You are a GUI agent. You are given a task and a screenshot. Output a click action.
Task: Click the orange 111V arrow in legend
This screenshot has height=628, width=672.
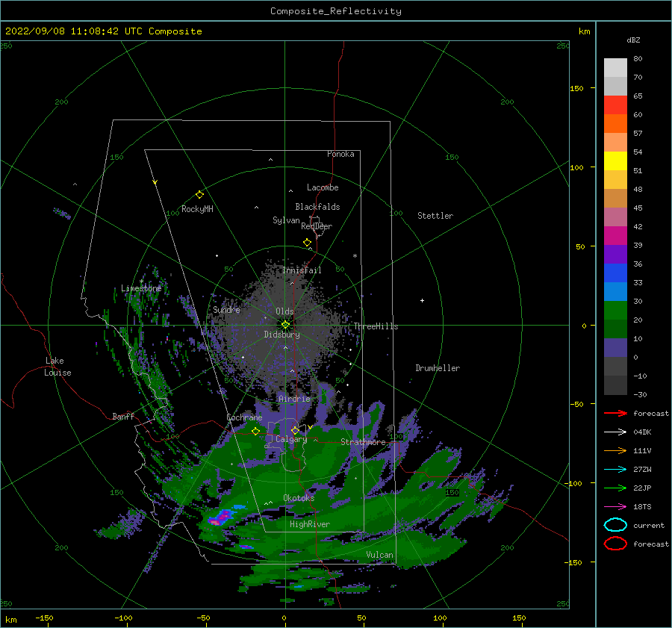615,450
